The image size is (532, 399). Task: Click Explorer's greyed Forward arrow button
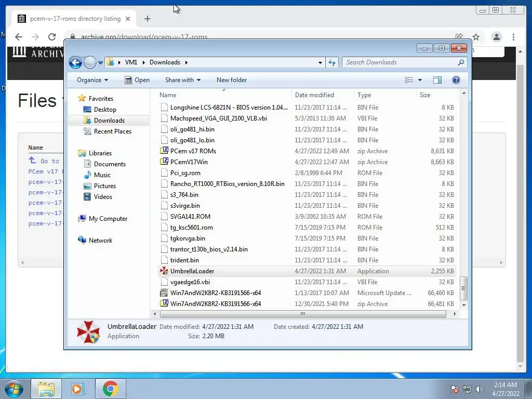point(90,62)
